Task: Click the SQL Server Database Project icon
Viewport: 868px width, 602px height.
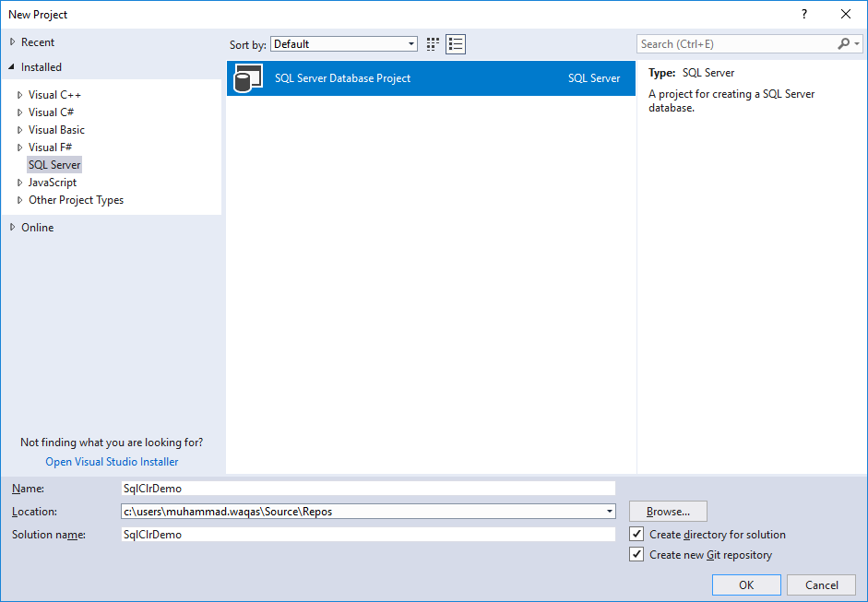Action: (248, 78)
